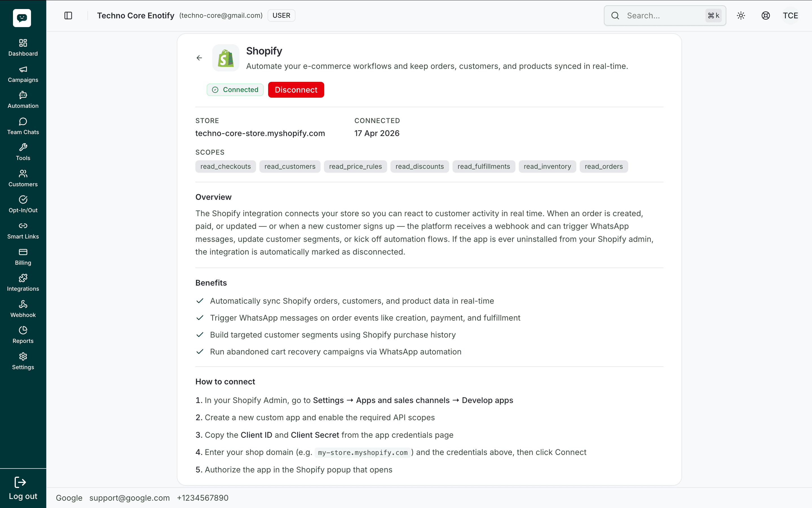Screen dimensions: 812x508
Task: Open the Campaigns megaphone icon
Action: (x=23, y=69)
